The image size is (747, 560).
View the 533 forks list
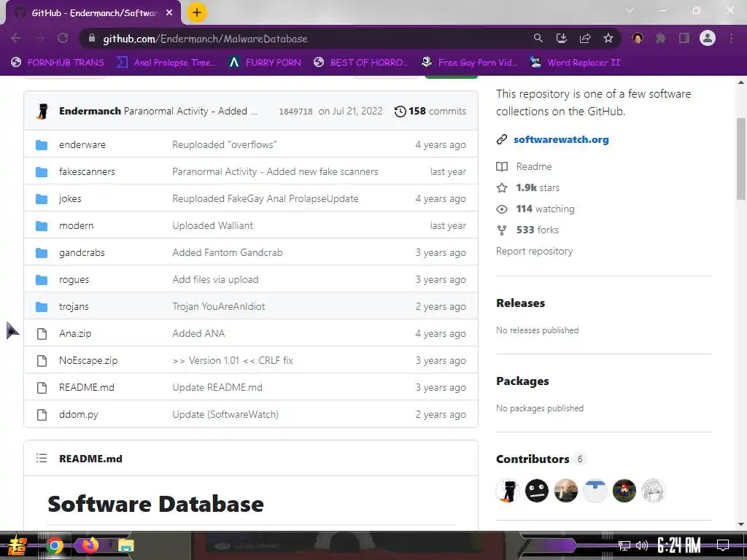point(538,230)
